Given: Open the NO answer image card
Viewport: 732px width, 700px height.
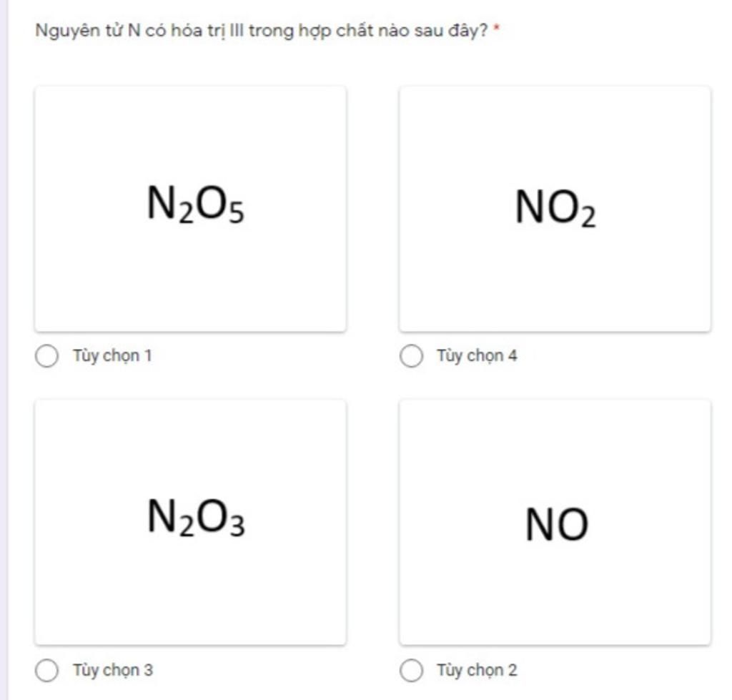Looking at the screenshot, I should [555, 523].
